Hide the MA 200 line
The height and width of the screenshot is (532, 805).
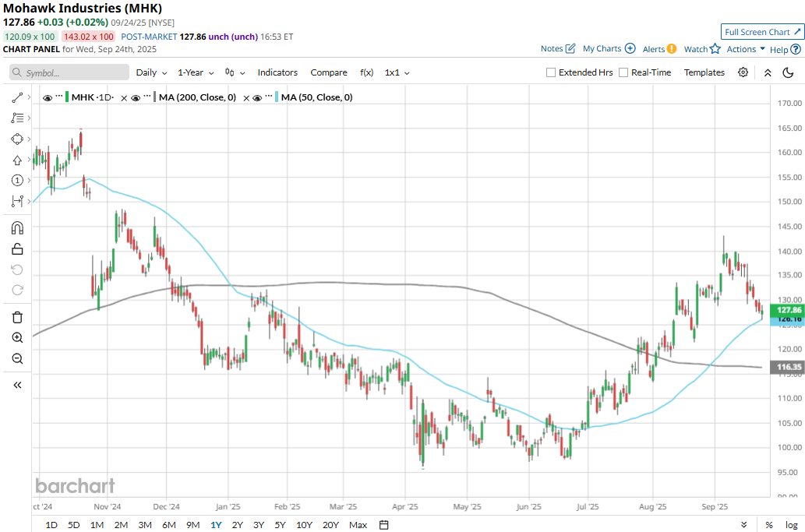pos(136,98)
